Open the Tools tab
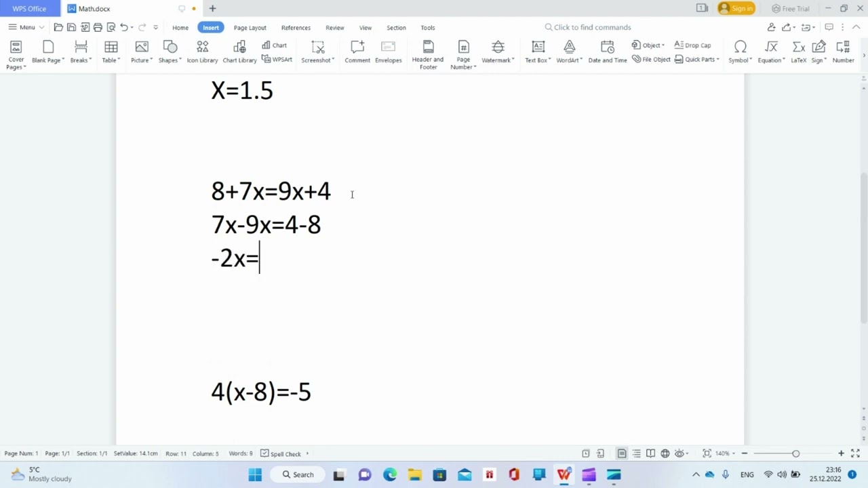The width and height of the screenshot is (868, 488). point(427,28)
